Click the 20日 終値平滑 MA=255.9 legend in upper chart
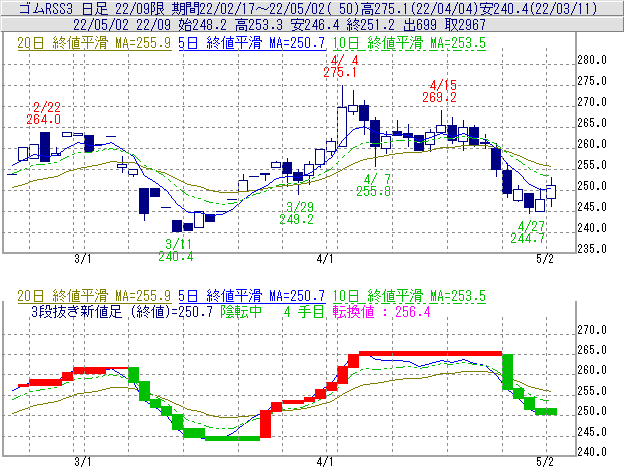 (x=94, y=43)
